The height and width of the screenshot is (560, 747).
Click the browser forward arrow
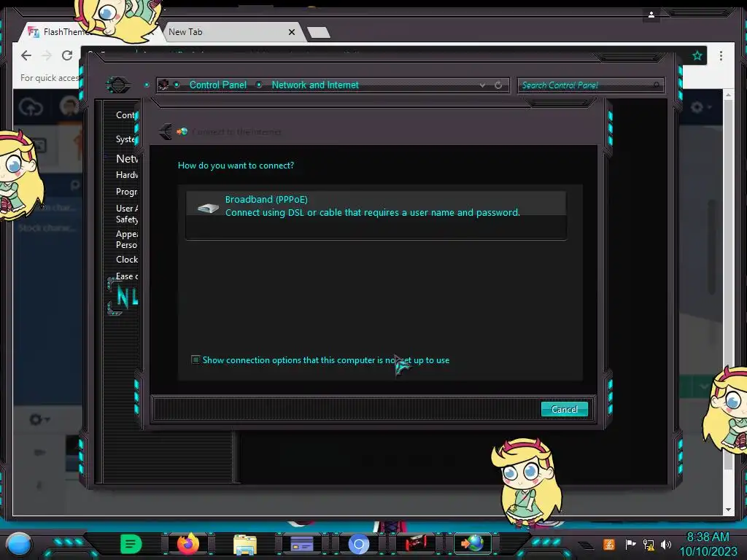click(46, 55)
